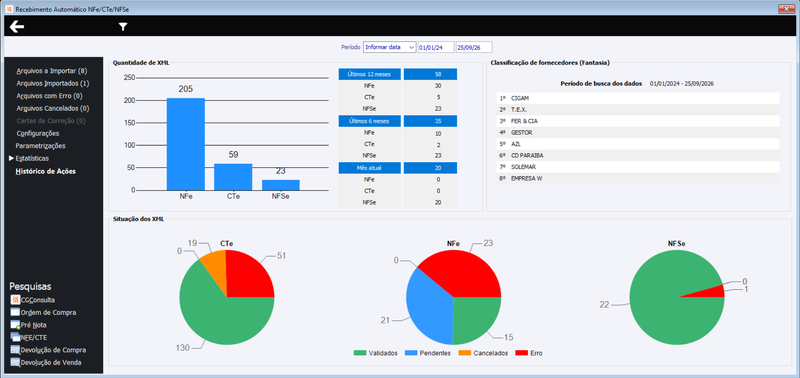Open Devolução de Venda icon
The width and height of the screenshot is (800, 378).
click(x=15, y=363)
